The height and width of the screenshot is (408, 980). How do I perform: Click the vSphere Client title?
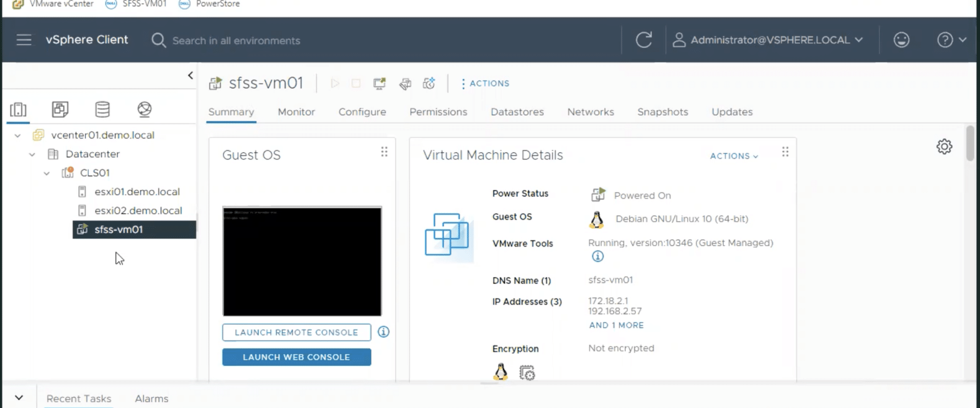[x=87, y=40]
